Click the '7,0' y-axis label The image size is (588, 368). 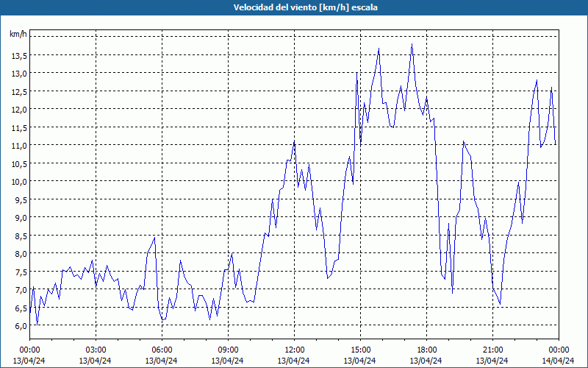click(x=21, y=290)
